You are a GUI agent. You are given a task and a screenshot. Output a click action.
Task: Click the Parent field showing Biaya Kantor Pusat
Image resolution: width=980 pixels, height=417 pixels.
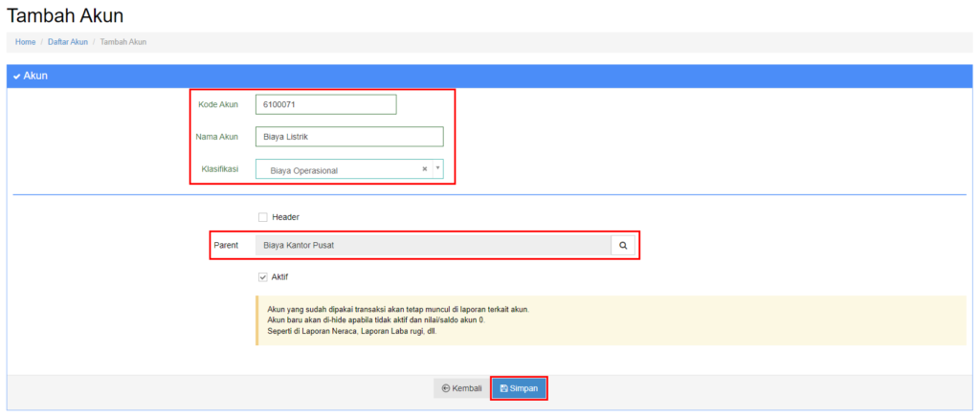(x=433, y=245)
